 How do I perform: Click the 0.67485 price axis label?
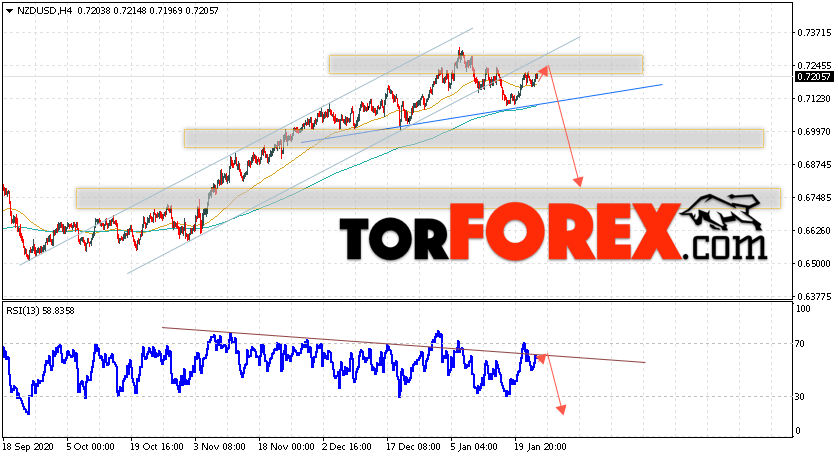coord(814,198)
